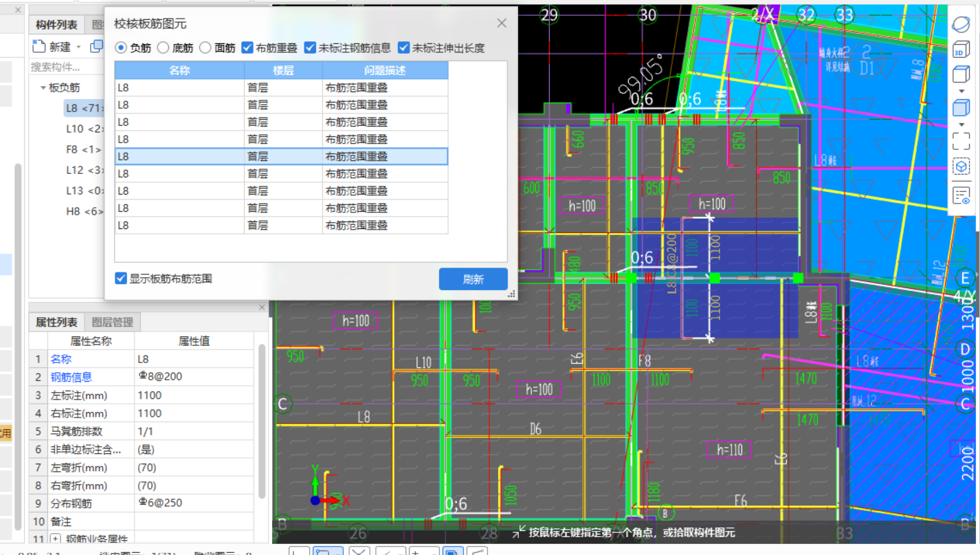Viewport: 980px width, 555px height.
Task: Edit the 左标注(mm) value 1100
Action: 194,395
